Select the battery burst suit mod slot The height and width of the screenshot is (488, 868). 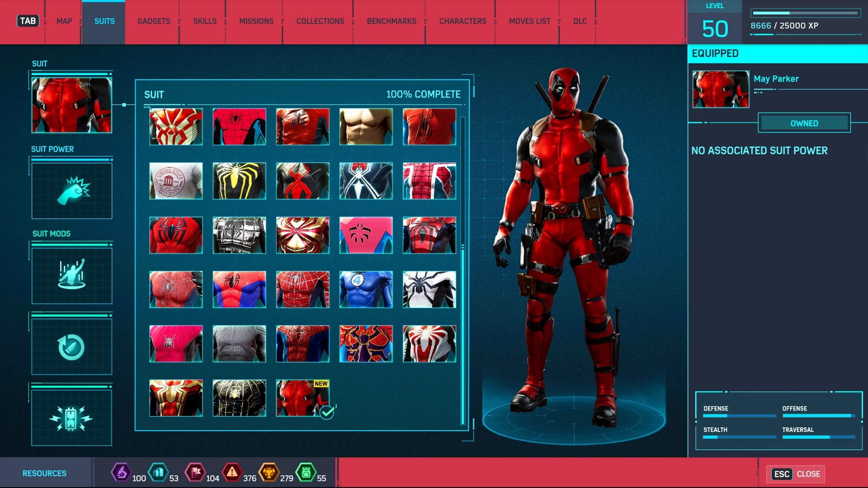point(72,418)
